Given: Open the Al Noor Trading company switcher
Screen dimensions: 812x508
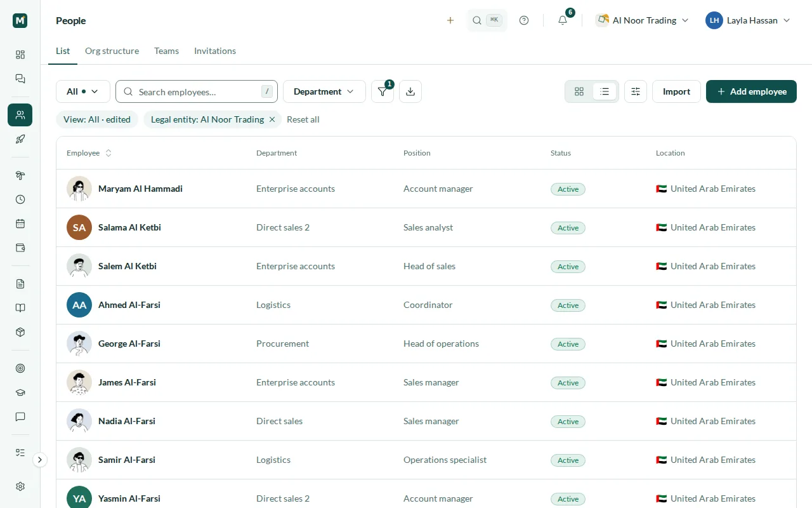Looking at the screenshot, I should point(642,20).
